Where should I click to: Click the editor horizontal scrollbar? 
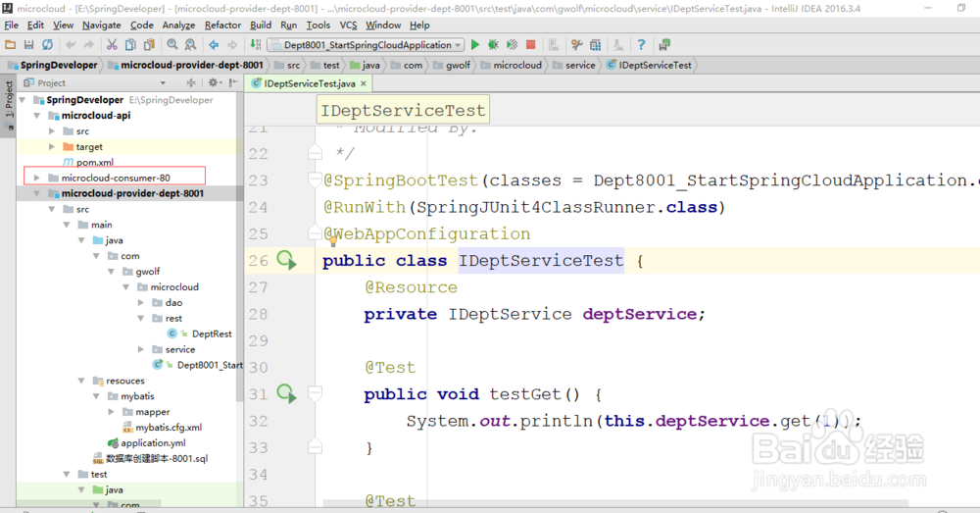(615, 503)
